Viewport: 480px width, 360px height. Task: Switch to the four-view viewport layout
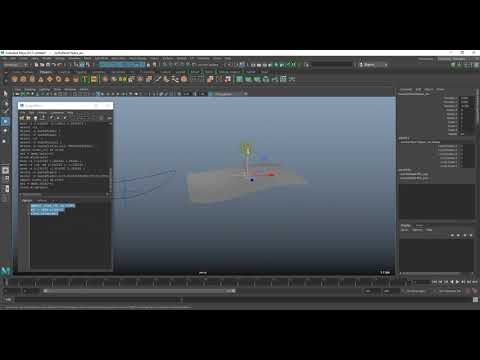pyautogui.click(x=5, y=179)
